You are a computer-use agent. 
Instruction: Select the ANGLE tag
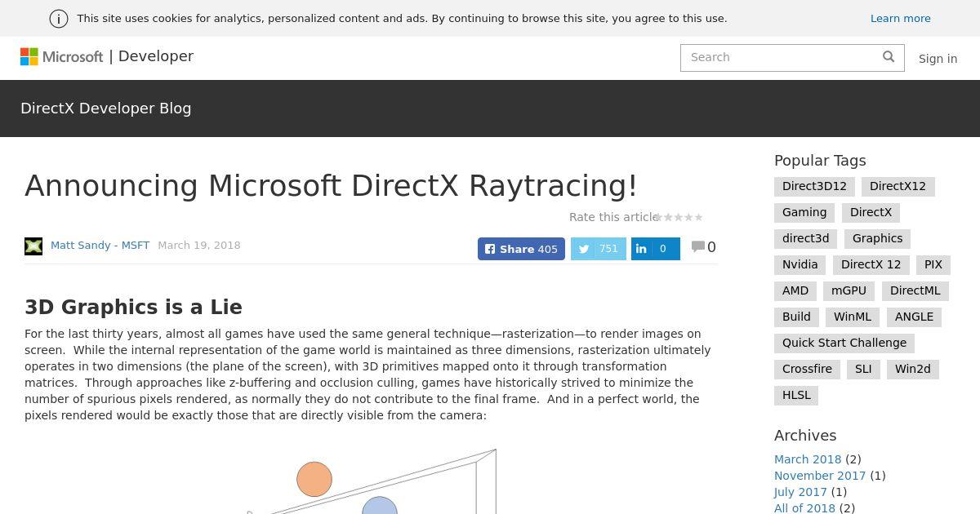914,317
